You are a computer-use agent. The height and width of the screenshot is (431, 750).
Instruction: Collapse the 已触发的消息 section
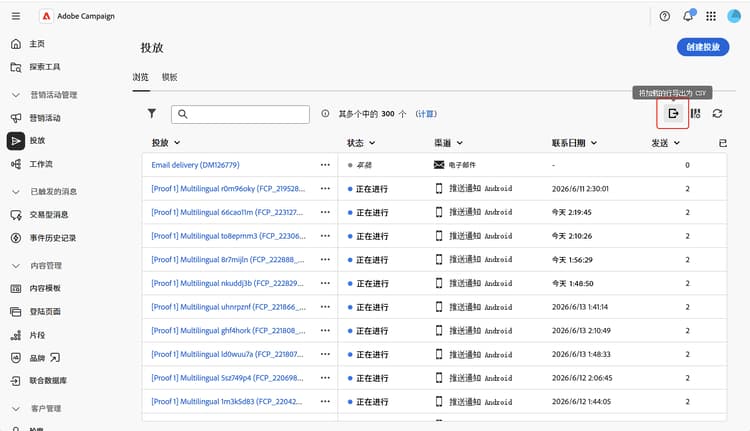coord(16,192)
